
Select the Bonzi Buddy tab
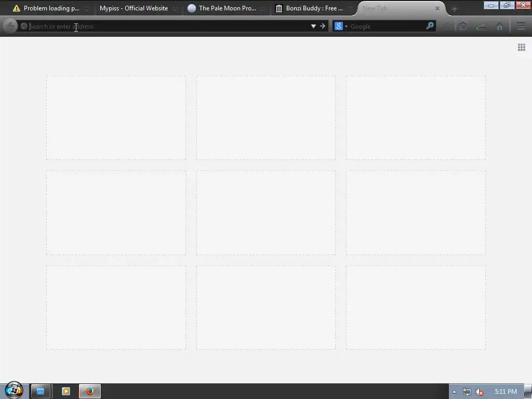pyautogui.click(x=314, y=8)
